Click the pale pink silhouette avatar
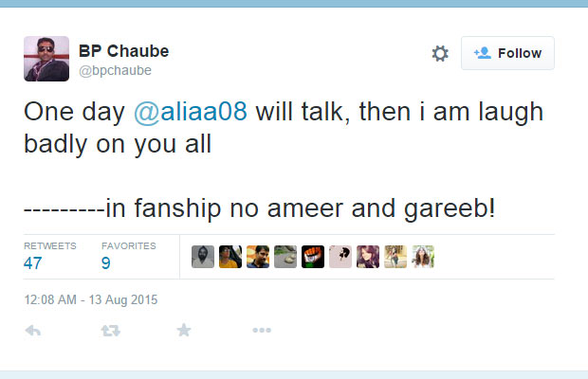Viewport: 588px width, 379px height. [x=340, y=257]
